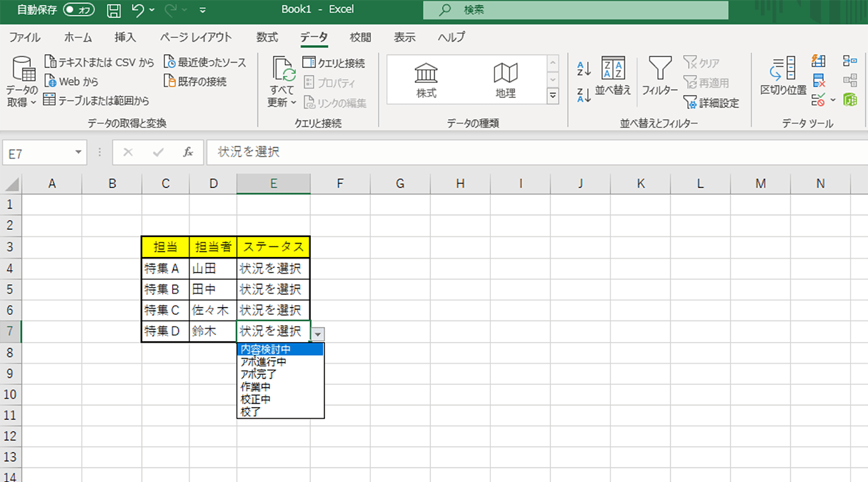Viewport: 868px width, 482px height.
Task: Click the sort descending Z-A icon
Action: (584, 94)
